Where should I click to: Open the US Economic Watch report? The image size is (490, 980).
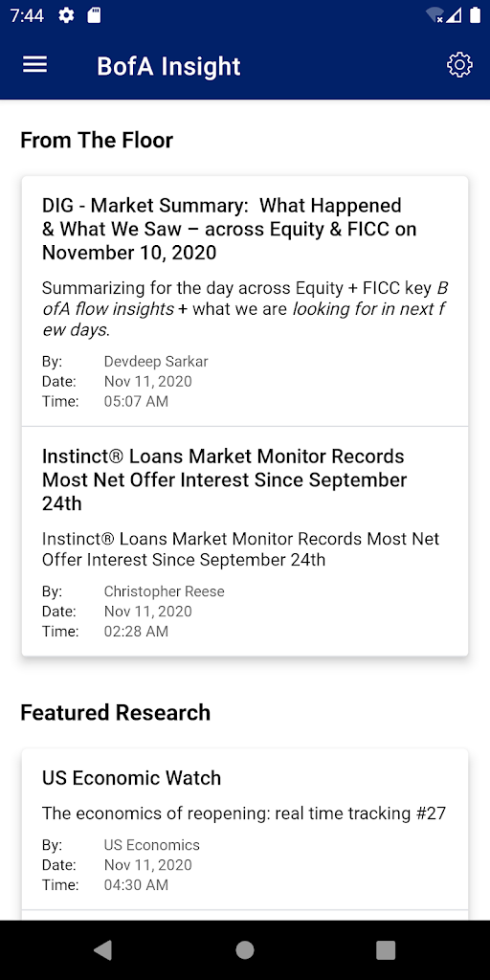point(132,778)
